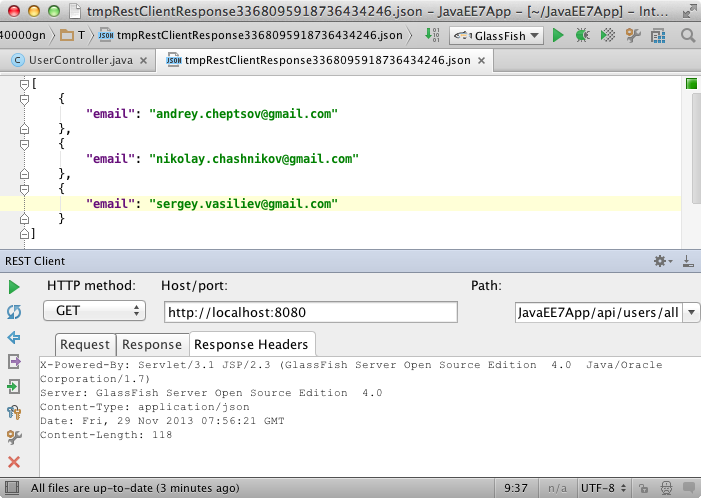Click the Date: Fri, 29 Nov 2013 header line
The height and width of the screenshot is (498, 701).
(162, 421)
